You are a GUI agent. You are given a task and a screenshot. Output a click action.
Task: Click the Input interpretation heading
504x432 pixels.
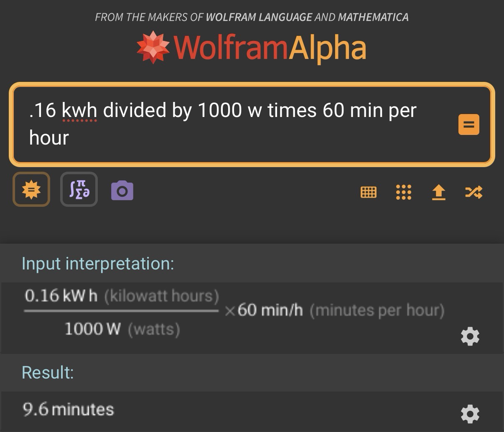click(98, 264)
